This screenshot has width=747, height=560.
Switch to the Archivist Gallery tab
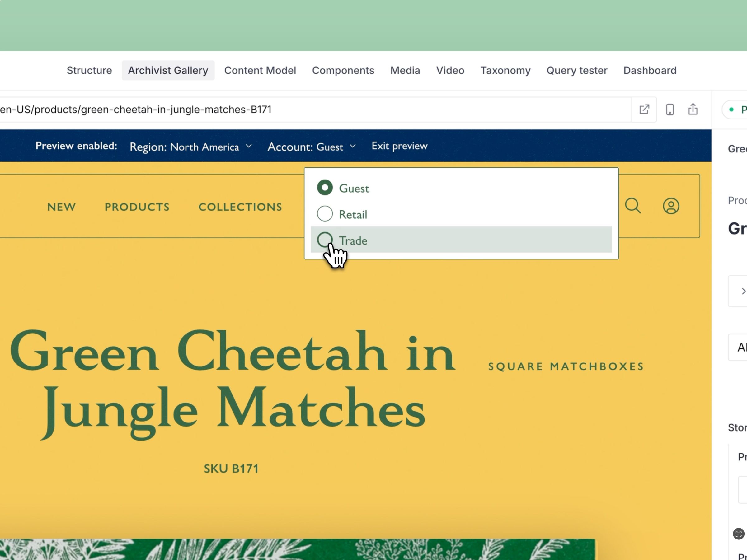click(x=168, y=70)
